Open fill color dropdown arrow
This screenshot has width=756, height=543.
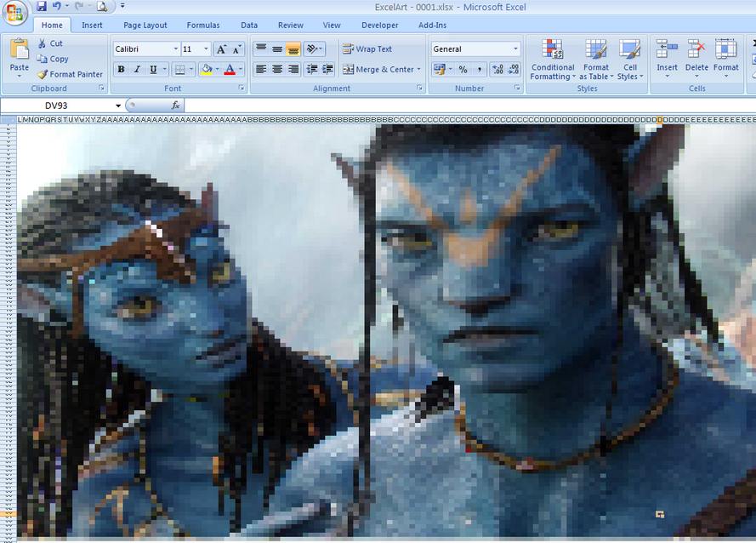217,70
